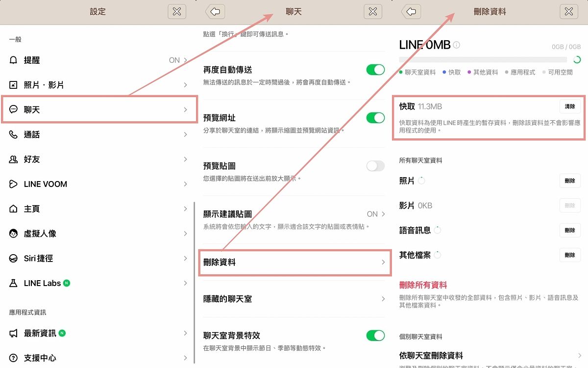Click the phone icon beside 通話
Viewport: 588px width, 368px height.
(14, 134)
